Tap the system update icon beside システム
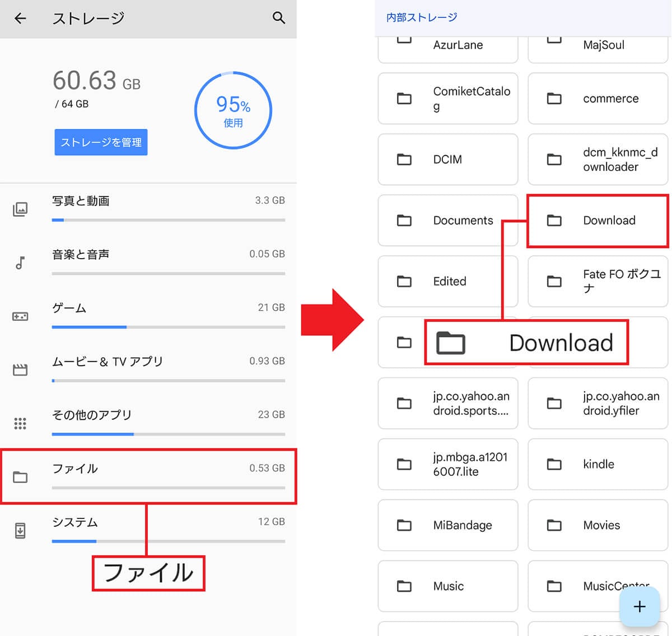This screenshot has height=636, width=672. coord(20,530)
